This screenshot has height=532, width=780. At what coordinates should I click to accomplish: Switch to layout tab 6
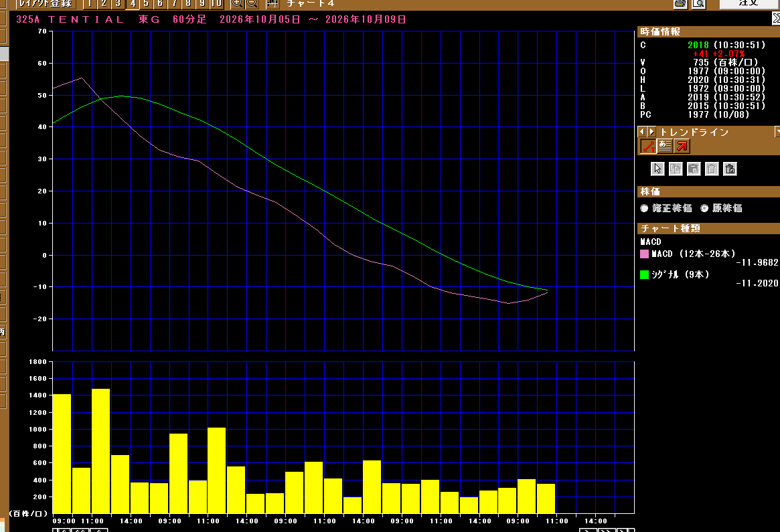click(160, 3)
